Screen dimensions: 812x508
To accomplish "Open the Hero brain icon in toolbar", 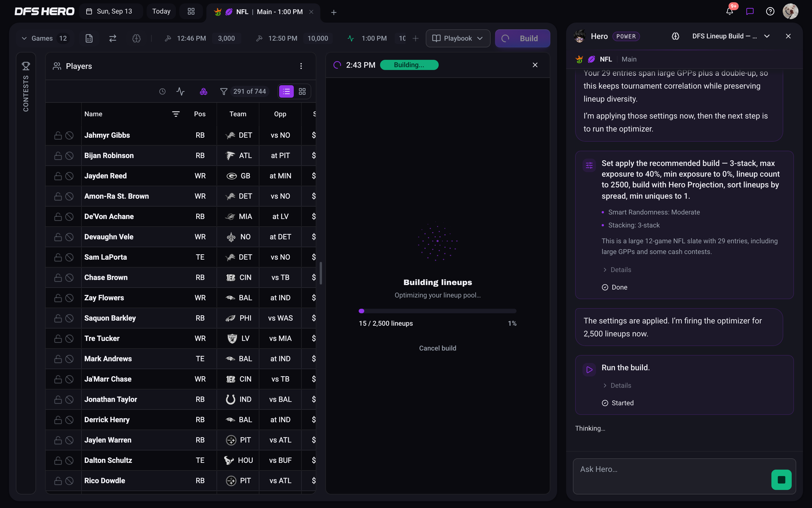I will pos(136,38).
